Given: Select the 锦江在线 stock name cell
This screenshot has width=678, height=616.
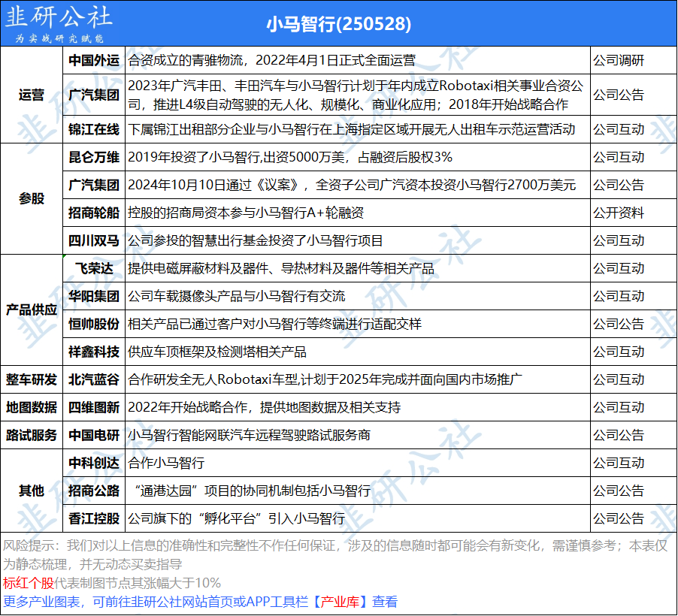Looking at the screenshot, I should [93, 129].
